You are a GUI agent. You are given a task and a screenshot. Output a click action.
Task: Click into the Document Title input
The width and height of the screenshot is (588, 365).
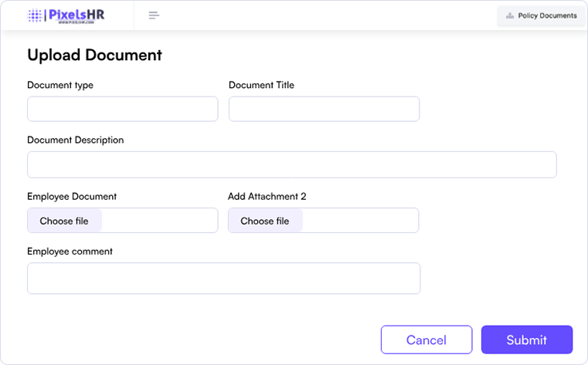324,109
